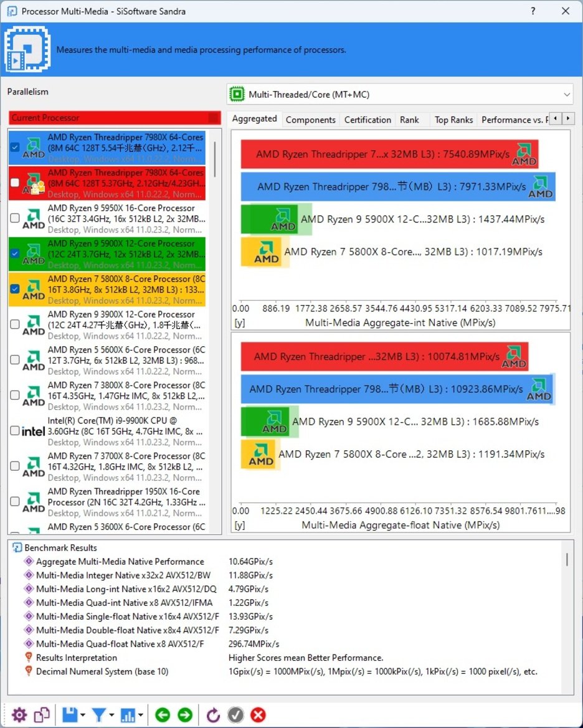This screenshot has width=583, height=728.
Task: Click the red X Cancel icon
Action: (x=258, y=714)
